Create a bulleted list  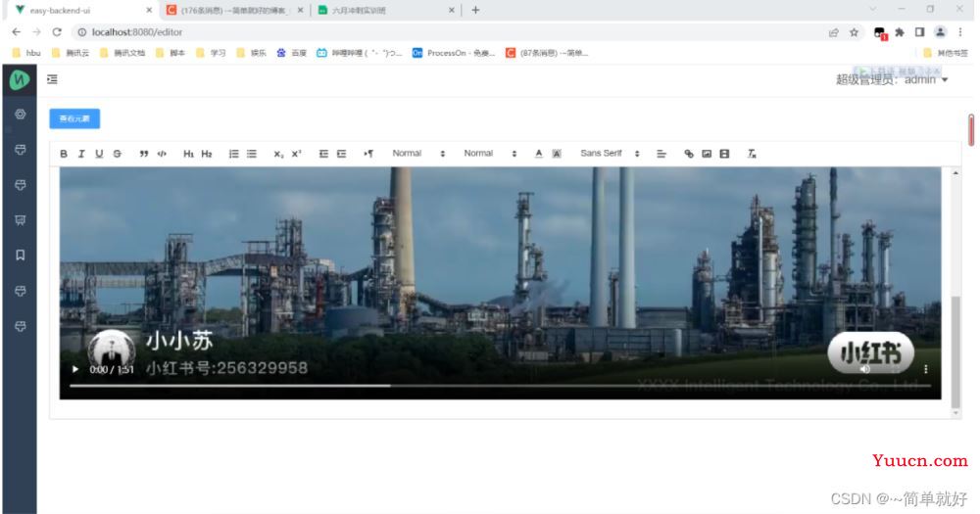251,154
